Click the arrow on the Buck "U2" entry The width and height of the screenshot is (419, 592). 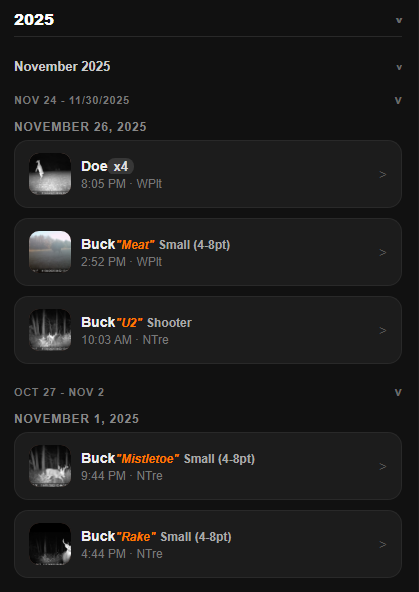click(x=383, y=330)
